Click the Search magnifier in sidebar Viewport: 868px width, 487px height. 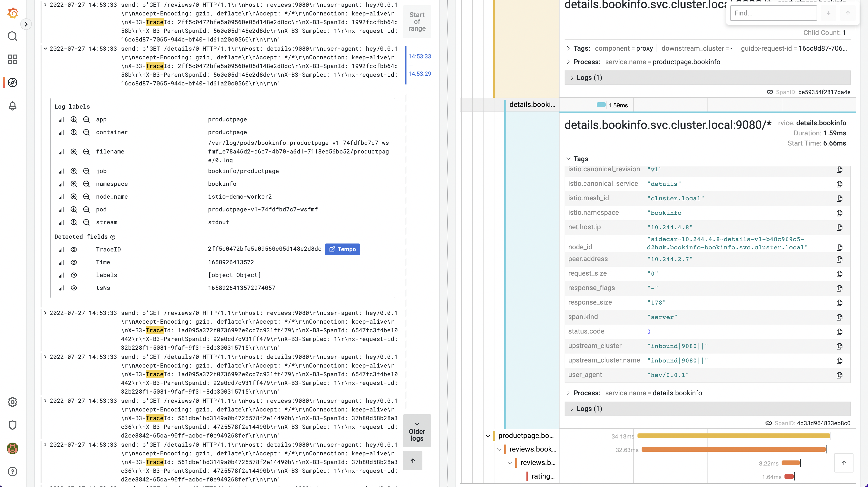[13, 36]
